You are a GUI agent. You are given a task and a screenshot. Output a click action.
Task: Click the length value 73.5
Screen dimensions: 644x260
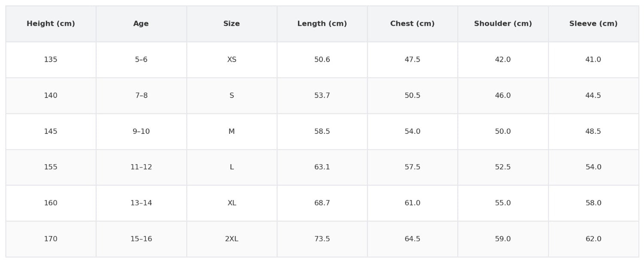(x=322, y=239)
